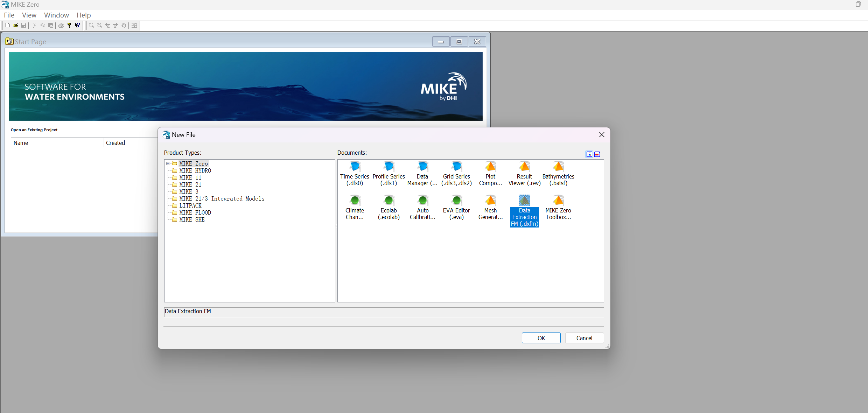
Task: Select EVA Editor (.eva) icon
Action: 456,208
